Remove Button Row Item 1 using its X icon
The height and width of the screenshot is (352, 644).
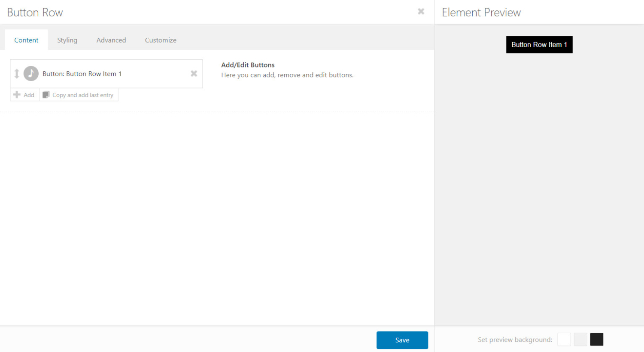point(194,73)
